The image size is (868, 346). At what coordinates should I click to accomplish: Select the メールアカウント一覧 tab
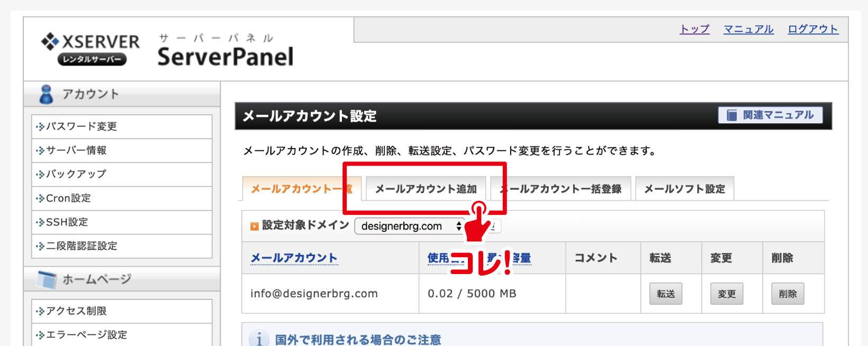[x=300, y=189]
